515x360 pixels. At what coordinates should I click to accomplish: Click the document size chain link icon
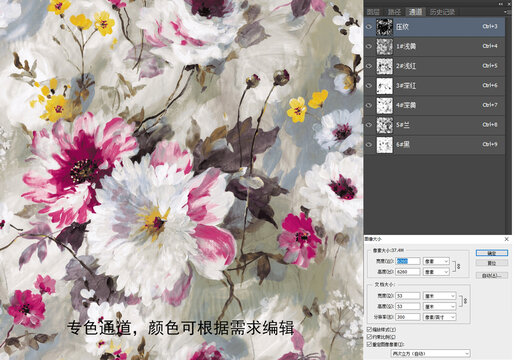click(465, 301)
